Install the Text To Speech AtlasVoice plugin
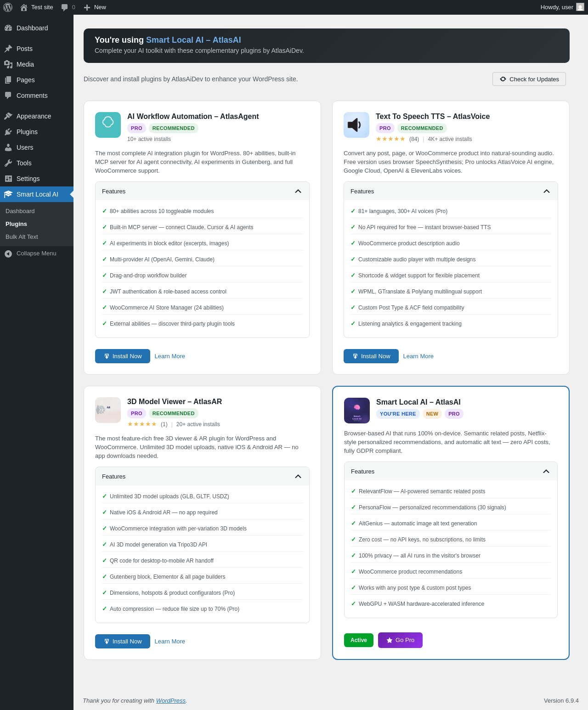 tap(371, 356)
